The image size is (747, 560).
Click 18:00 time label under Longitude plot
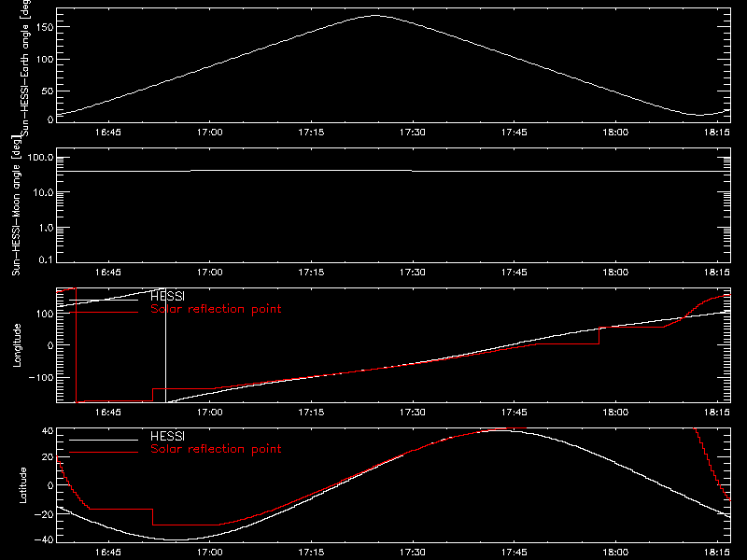615,412
